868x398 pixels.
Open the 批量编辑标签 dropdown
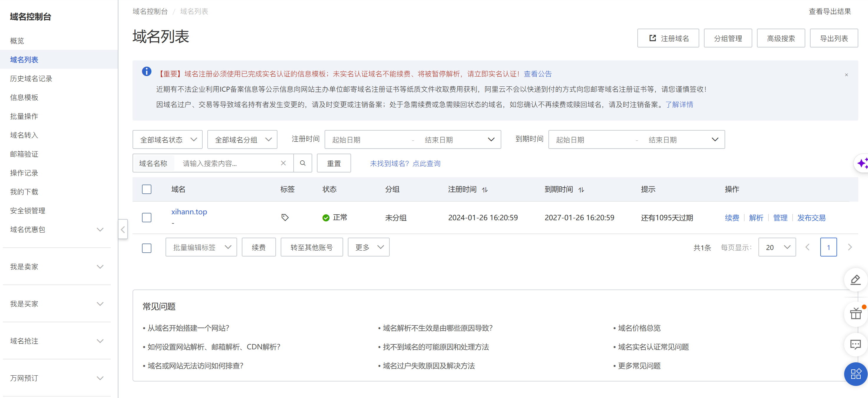pyautogui.click(x=201, y=247)
